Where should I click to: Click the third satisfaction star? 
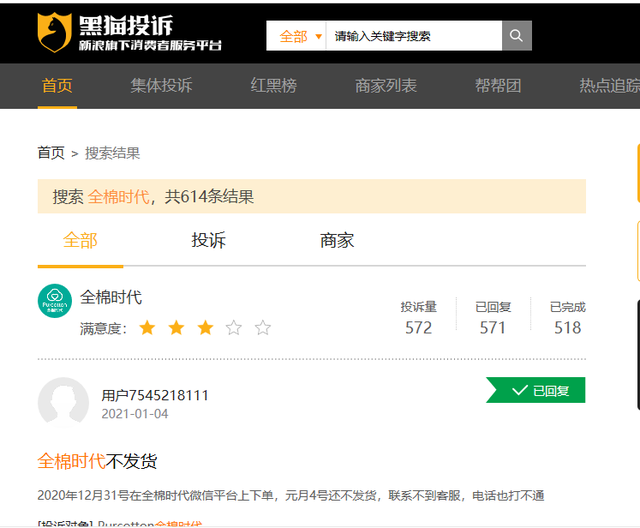click(x=205, y=328)
